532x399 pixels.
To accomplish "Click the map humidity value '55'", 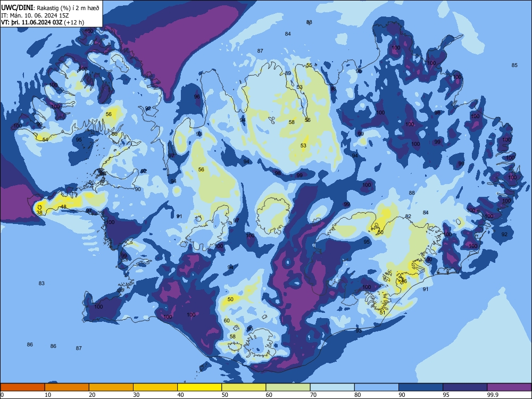I will tap(309, 65).
